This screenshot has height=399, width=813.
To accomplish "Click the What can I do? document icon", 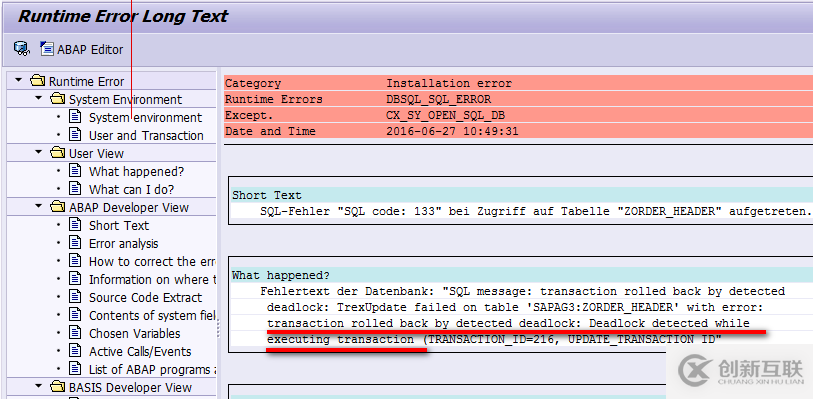I will (76, 189).
